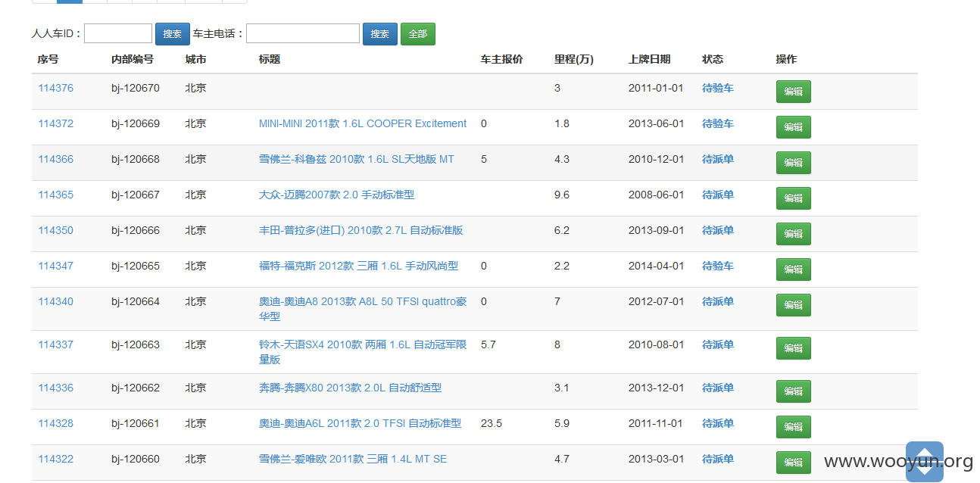The height and width of the screenshot is (483, 980).
Task: Click owner price 23.5 cell
Action: 492,423
